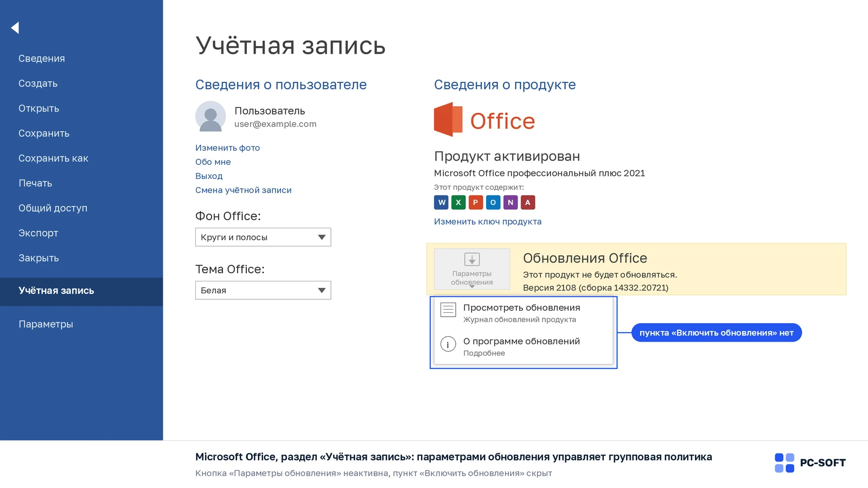Screen dimensions: 868x488
Task: Click the user@example.com email text
Action: 275,124
